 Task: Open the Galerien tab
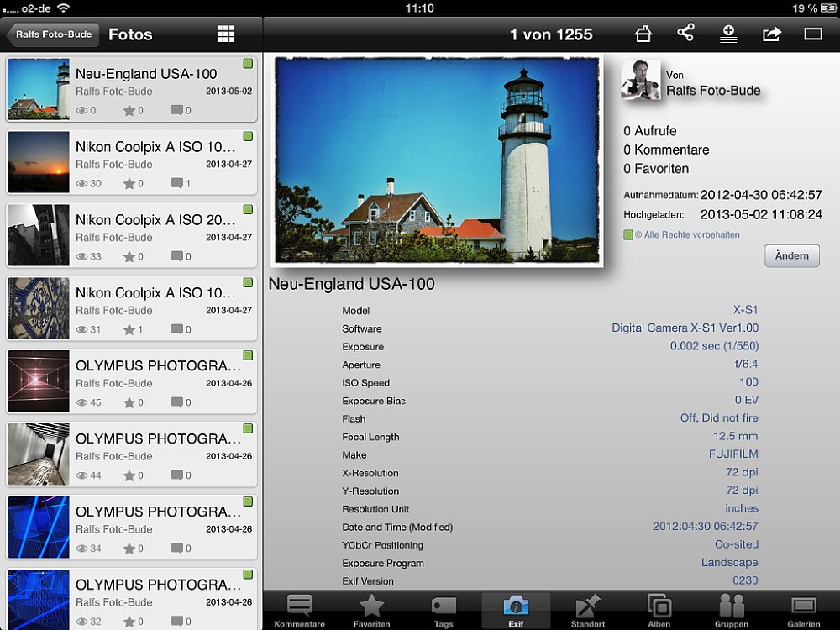tap(804, 611)
